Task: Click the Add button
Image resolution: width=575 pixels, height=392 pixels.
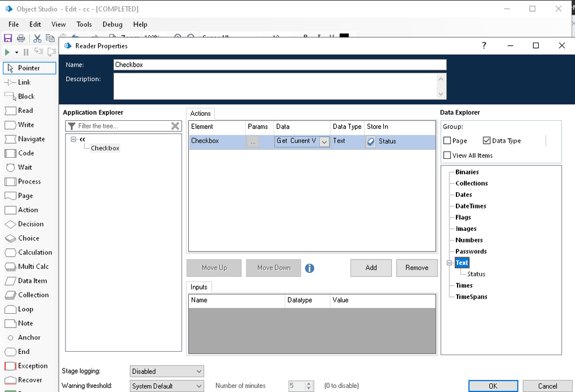Action: pyautogui.click(x=371, y=268)
